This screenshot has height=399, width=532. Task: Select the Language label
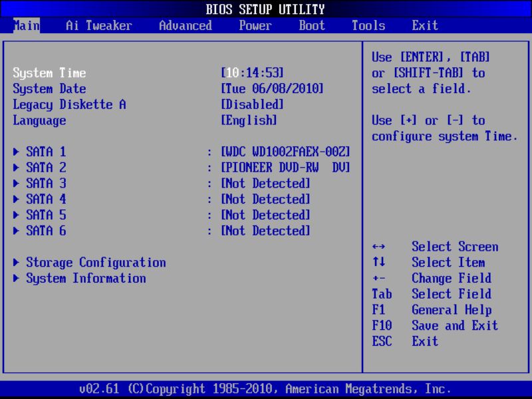click(39, 121)
